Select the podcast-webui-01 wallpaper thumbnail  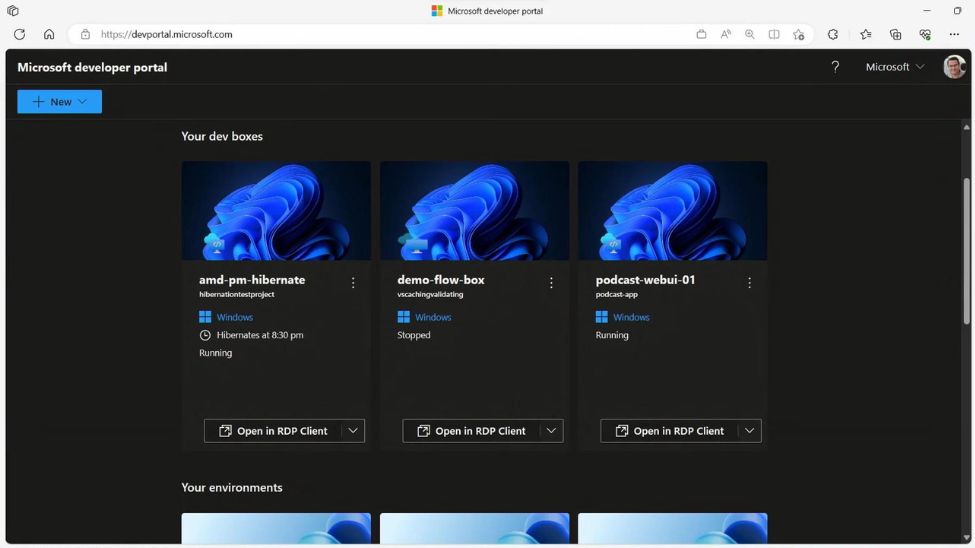673,211
